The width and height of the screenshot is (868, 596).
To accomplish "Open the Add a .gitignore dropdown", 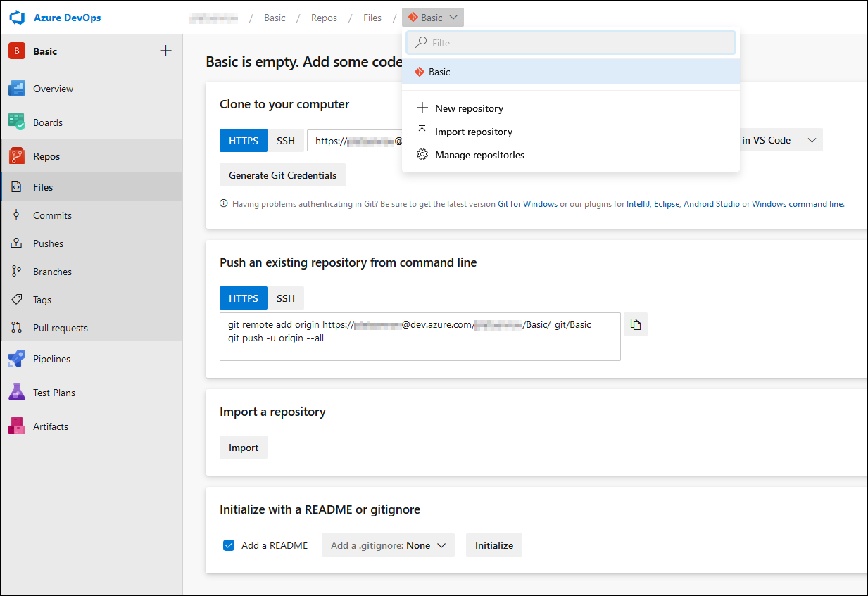I will coord(388,545).
